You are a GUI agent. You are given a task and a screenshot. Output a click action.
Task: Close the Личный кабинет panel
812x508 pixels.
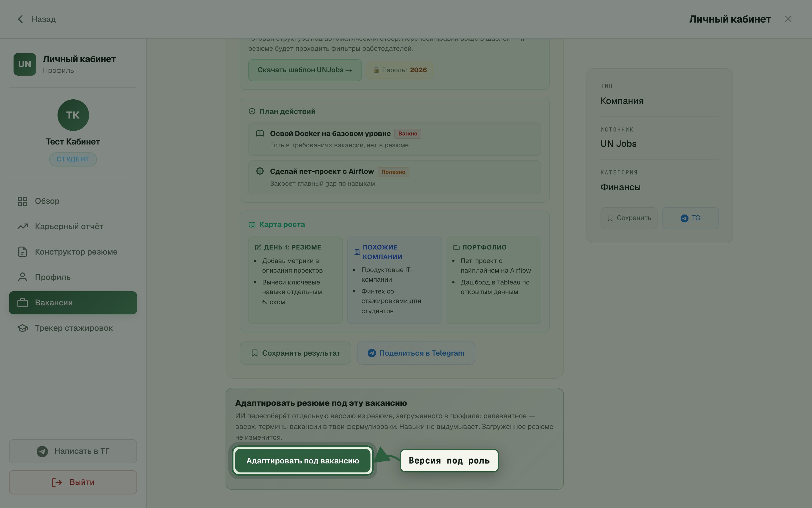(788, 19)
